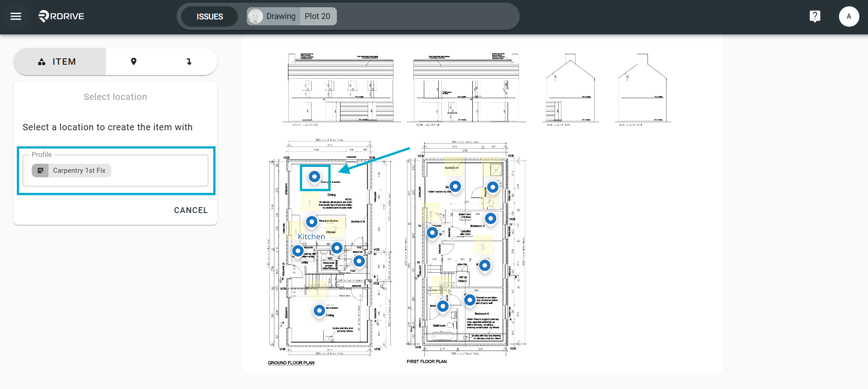The height and width of the screenshot is (389, 868).
Task: Open the user avatar A menu
Action: 849,16
